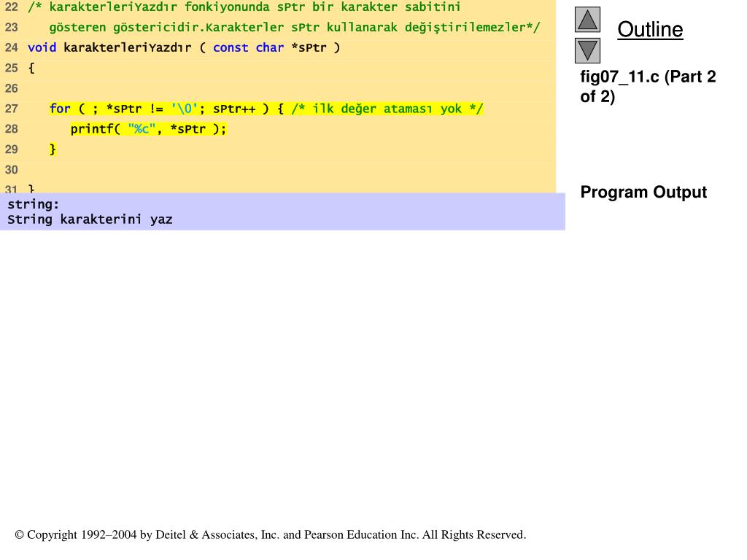Click the 'char' keyword on line 24
This screenshot has width=747, height=560.
pos(270,47)
